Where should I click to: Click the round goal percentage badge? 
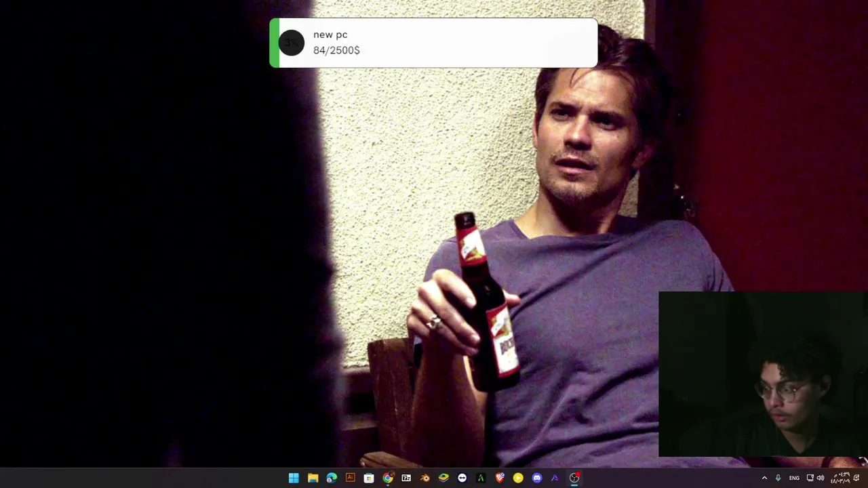[292, 43]
